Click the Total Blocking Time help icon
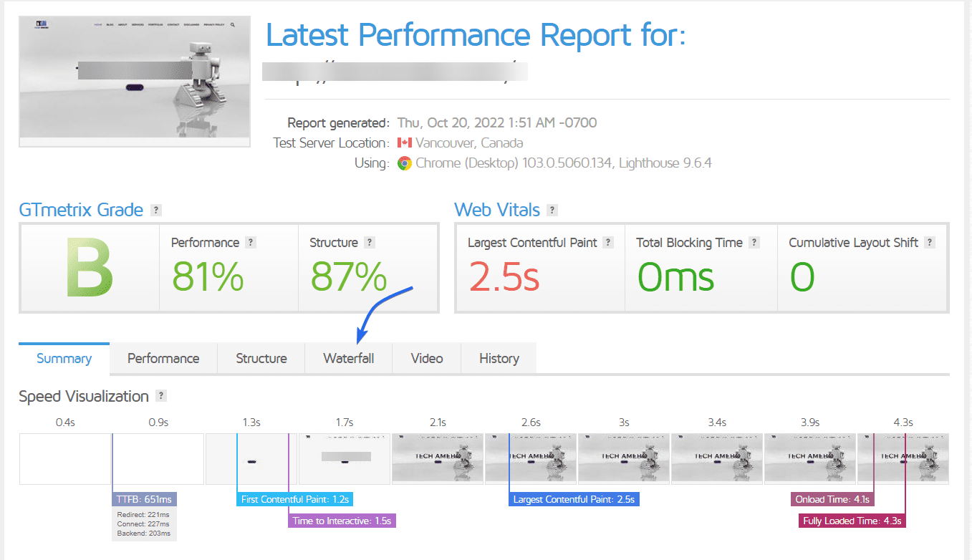The width and height of the screenshot is (972, 560). coord(754,243)
